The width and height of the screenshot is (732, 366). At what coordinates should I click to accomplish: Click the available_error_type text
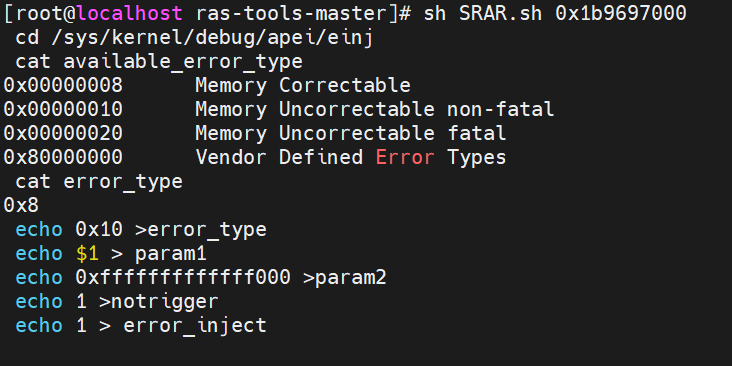pyautogui.click(x=183, y=62)
